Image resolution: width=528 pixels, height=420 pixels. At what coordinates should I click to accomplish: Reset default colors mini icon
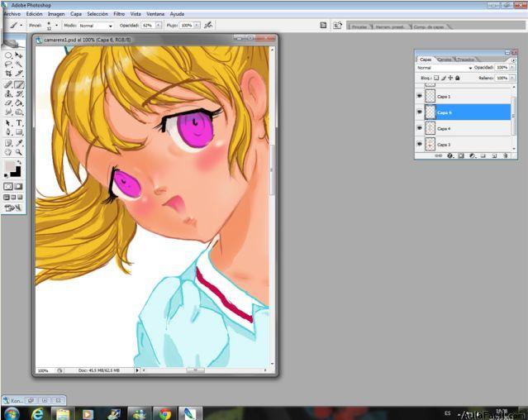[6, 175]
